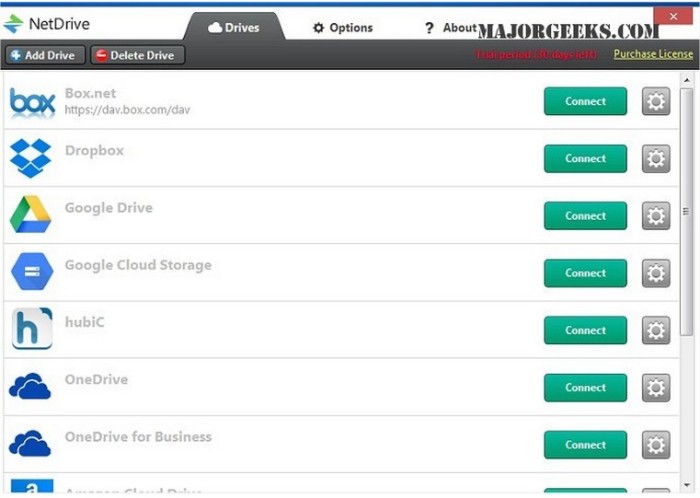
Task: Select the Dropbox drive name
Action: point(94,150)
